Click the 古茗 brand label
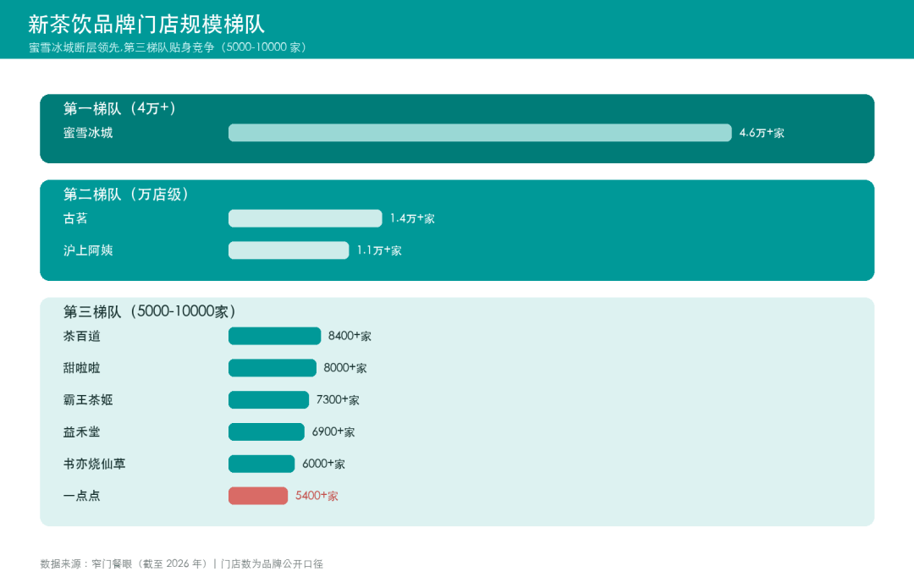This screenshot has width=914, height=588. pos(75,218)
